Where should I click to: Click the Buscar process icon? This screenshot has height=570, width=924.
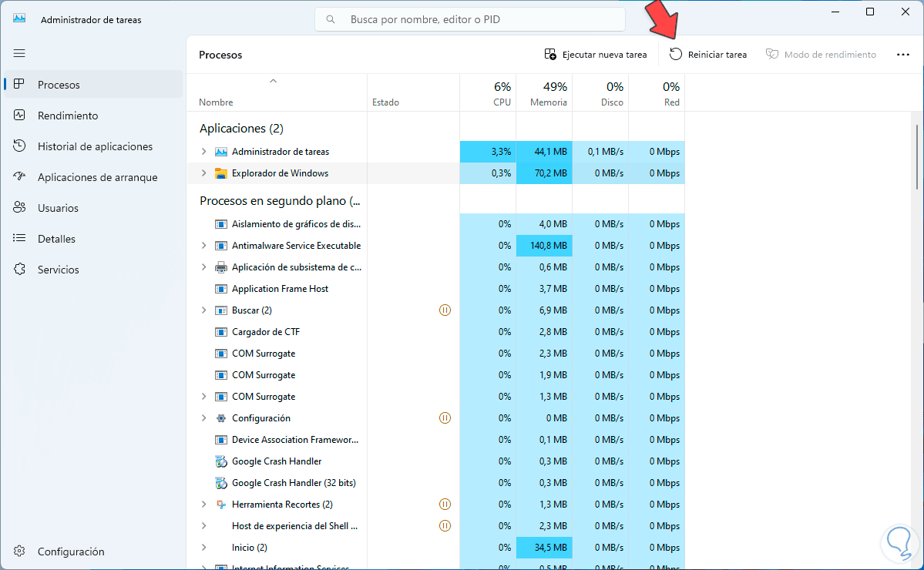pyautogui.click(x=221, y=310)
